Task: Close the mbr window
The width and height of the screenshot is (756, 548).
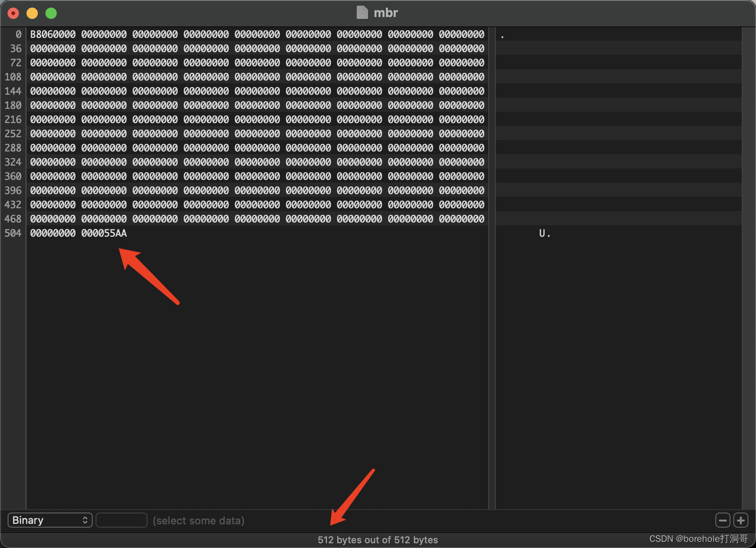Action: 13,13
